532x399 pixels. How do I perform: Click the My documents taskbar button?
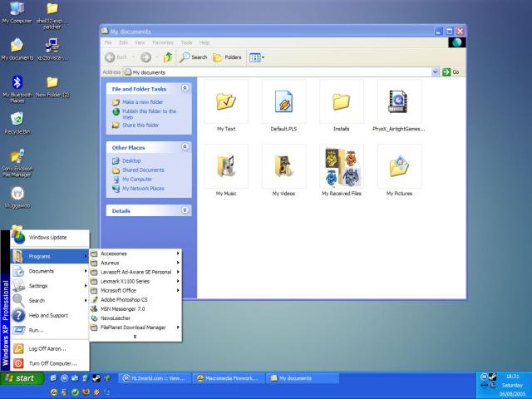tap(303, 378)
